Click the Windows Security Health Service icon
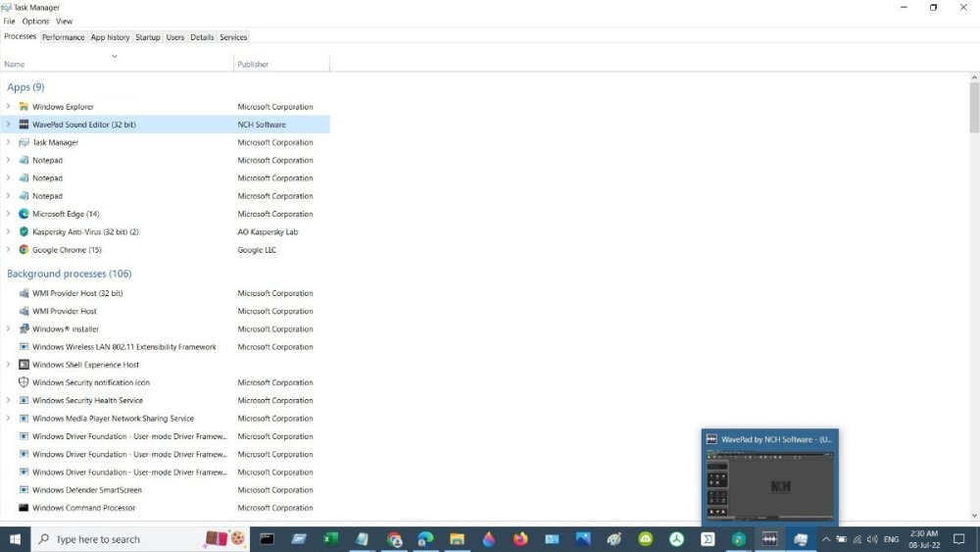This screenshot has width=980, height=552. point(24,400)
